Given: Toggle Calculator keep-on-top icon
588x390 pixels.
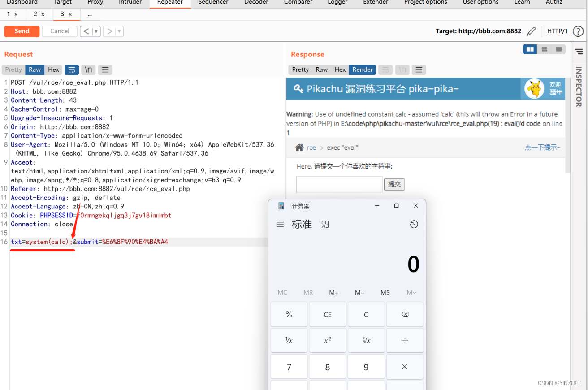Looking at the screenshot, I should [x=325, y=224].
